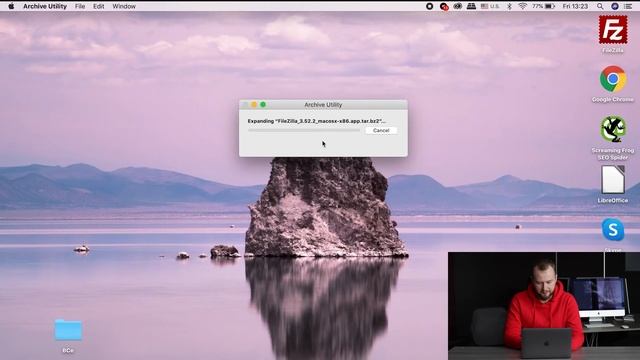Select the LibreOffice desktop icon
This screenshot has width=640, height=360.
[x=613, y=180]
